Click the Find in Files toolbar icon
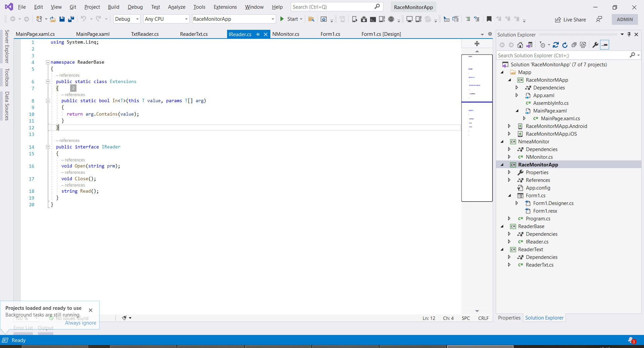The width and height of the screenshot is (644, 348). point(311,19)
